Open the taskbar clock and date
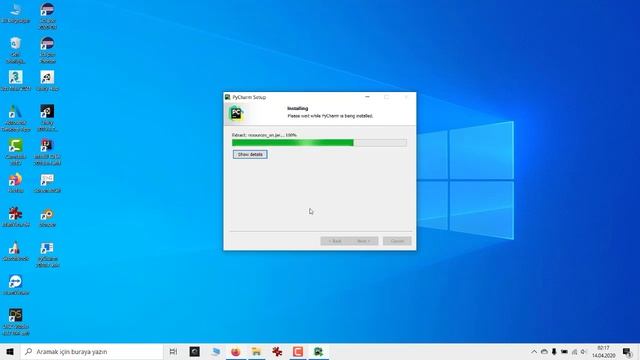640x360 pixels. 604,351
